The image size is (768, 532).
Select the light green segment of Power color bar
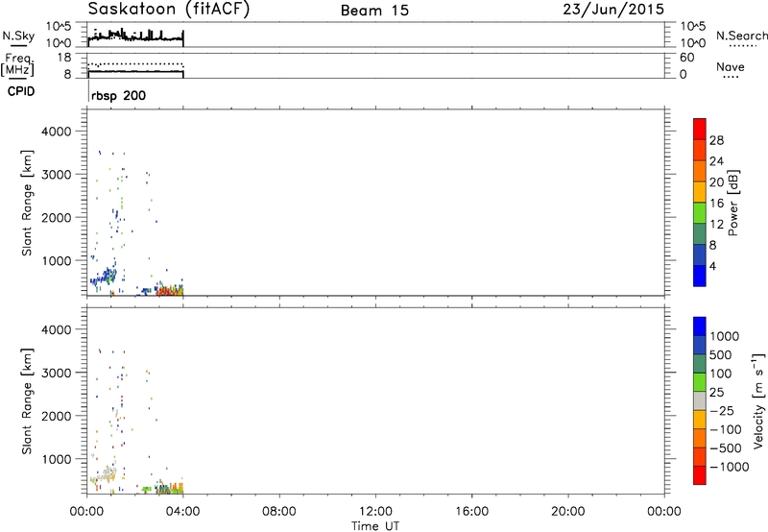point(700,212)
